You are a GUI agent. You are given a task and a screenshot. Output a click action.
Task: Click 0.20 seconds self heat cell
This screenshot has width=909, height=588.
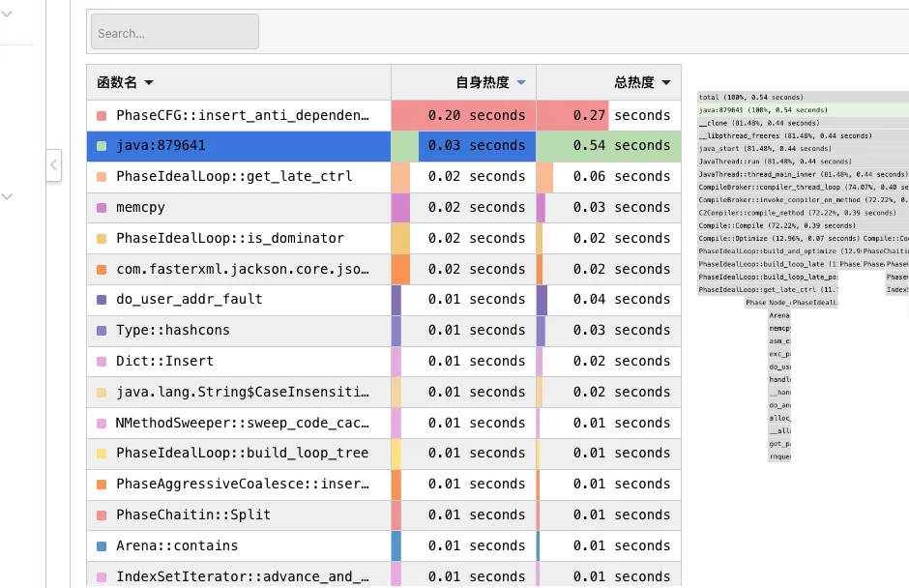pos(463,115)
